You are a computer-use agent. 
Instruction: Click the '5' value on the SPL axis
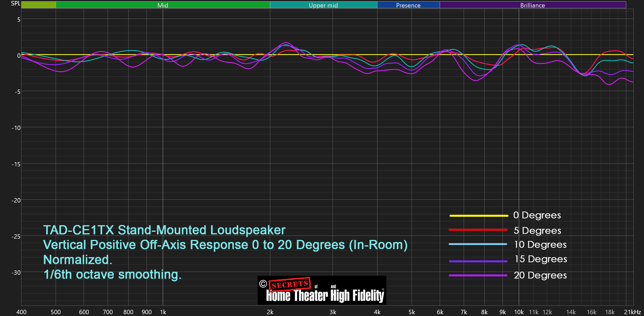pyautogui.click(x=19, y=20)
